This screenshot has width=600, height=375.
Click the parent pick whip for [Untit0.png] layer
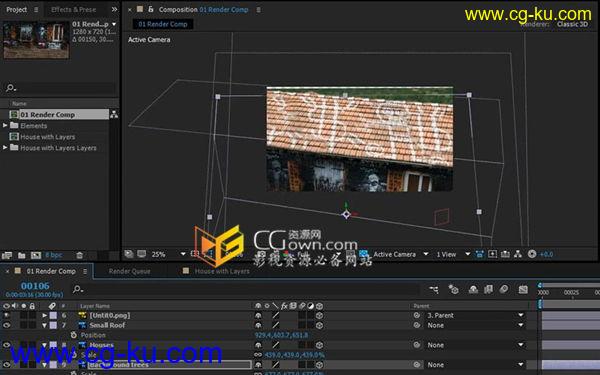pyautogui.click(x=417, y=315)
